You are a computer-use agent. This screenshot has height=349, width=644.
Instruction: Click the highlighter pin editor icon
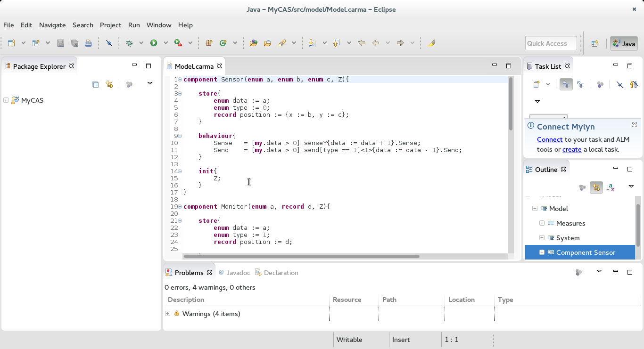coord(431,43)
